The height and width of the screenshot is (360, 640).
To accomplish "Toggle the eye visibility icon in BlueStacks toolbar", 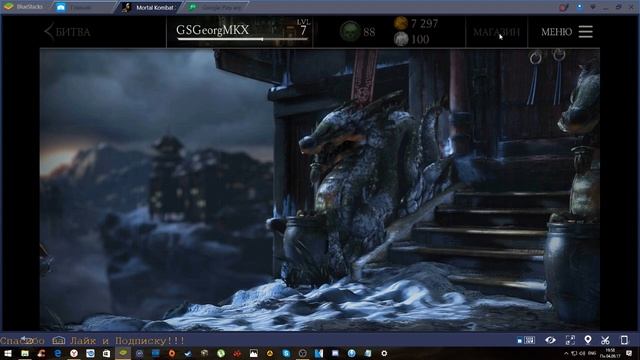I will point(550,340).
